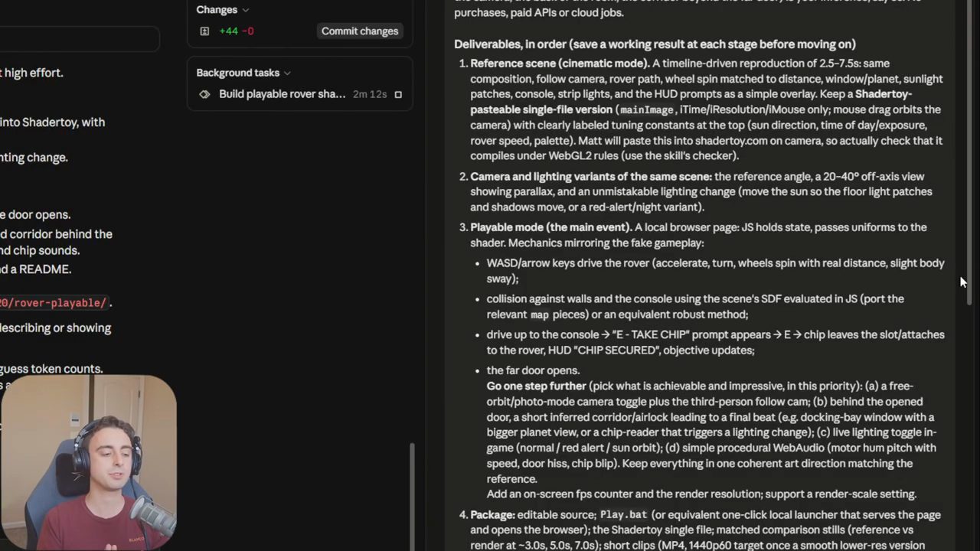Click the 'and a README.' text in left panel
980x551 pixels.
[35, 269]
